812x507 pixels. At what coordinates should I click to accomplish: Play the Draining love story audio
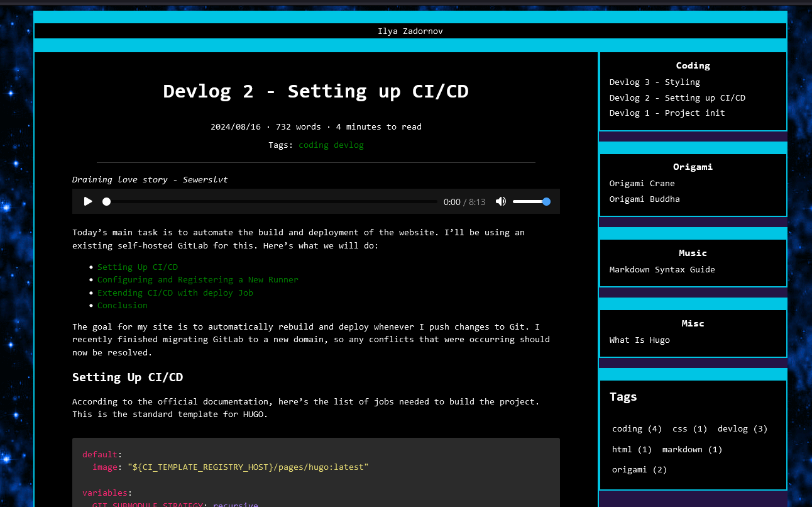tap(88, 201)
